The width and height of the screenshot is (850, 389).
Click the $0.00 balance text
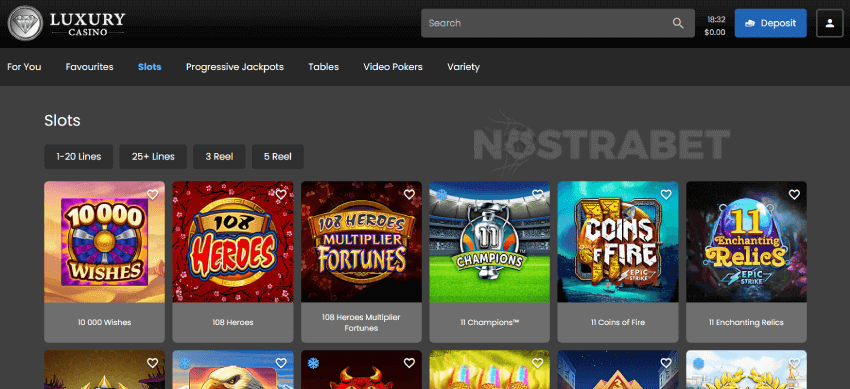tap(715, 33)
